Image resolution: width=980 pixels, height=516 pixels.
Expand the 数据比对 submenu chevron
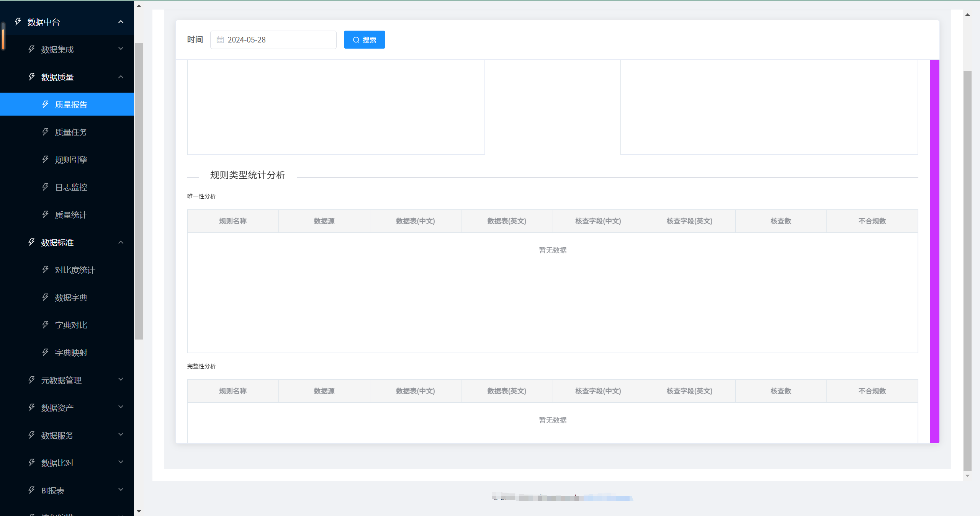(121, 462)
